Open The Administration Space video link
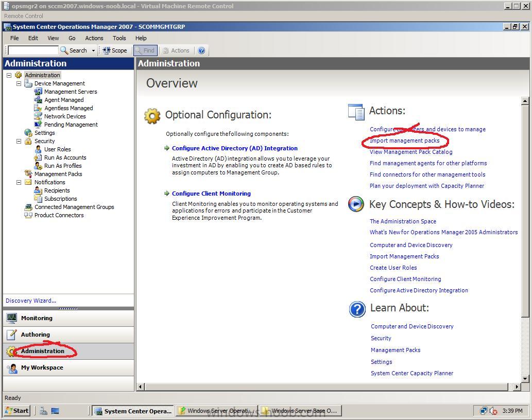Viewport: 532px width, 420px height. [x=403, y=221]
